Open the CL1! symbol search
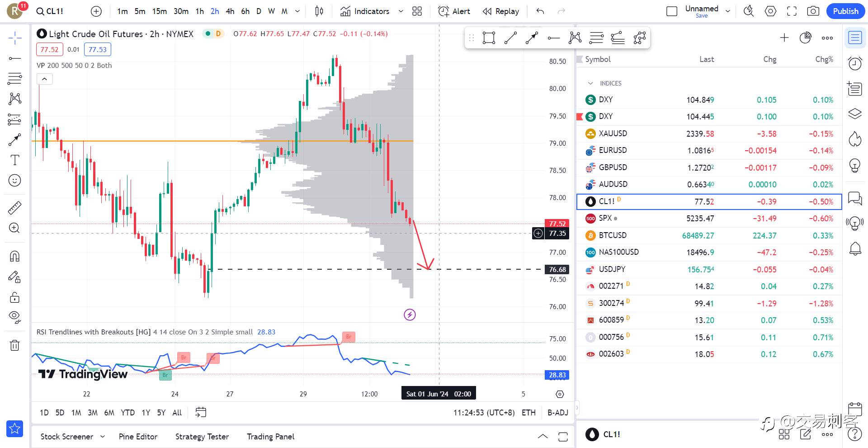 [50, 11]
